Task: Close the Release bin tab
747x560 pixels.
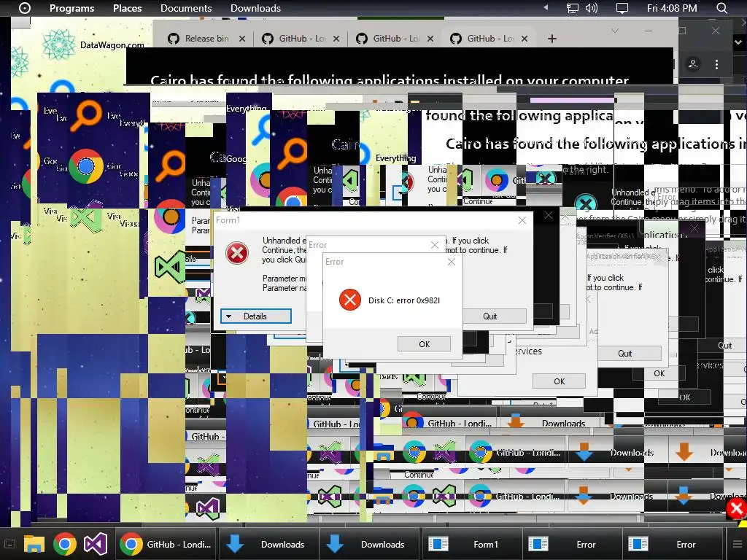Action: point(242,39)
